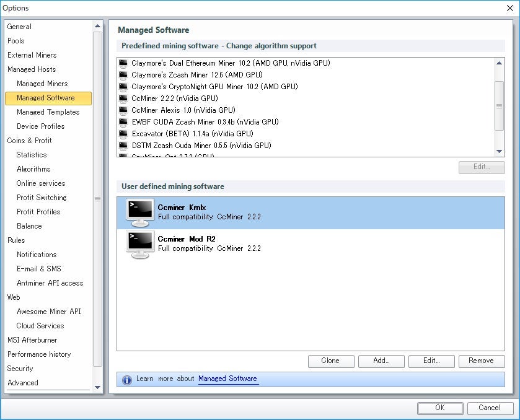Select EWBF CUDA Zcash Miner 0.3.4b text
This screenshot has height=420, width=520.
pyautogui.click(x=205, y=122)
